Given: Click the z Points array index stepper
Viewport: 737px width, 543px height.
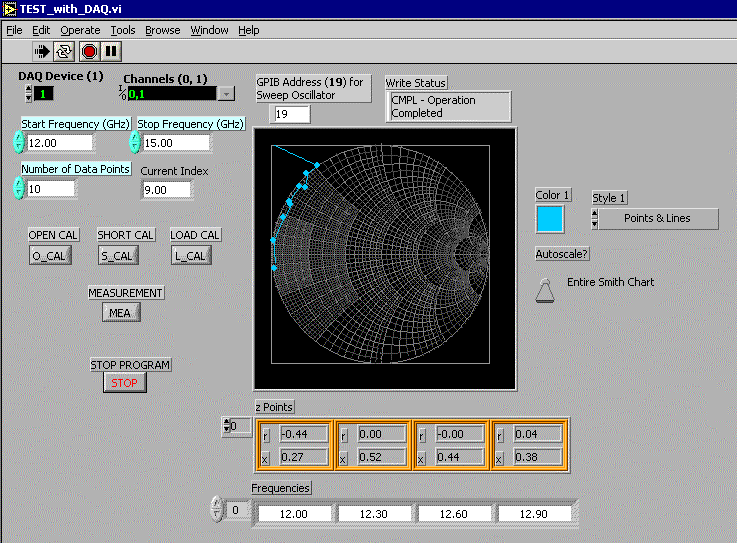Looking at the screenshot, I should tap(225, 426).
